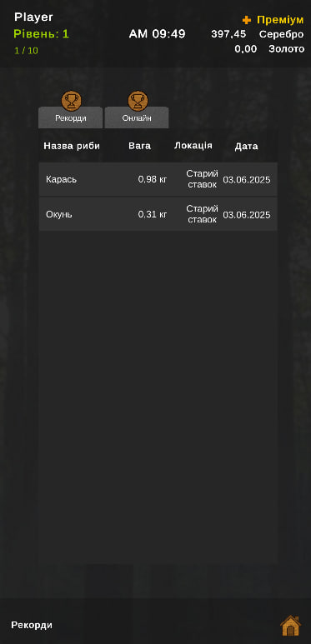The image size is (311, 644).
Task: Open the Рекорди tab
Action: pyautogui.click(x=71, y=117)
